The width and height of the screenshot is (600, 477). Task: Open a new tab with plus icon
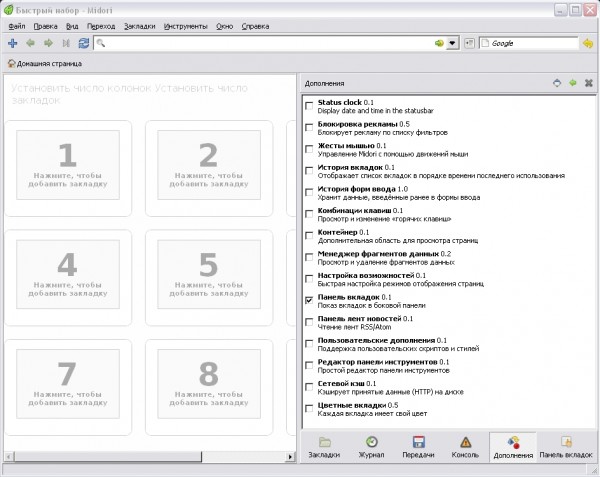[x=13, y=43]
